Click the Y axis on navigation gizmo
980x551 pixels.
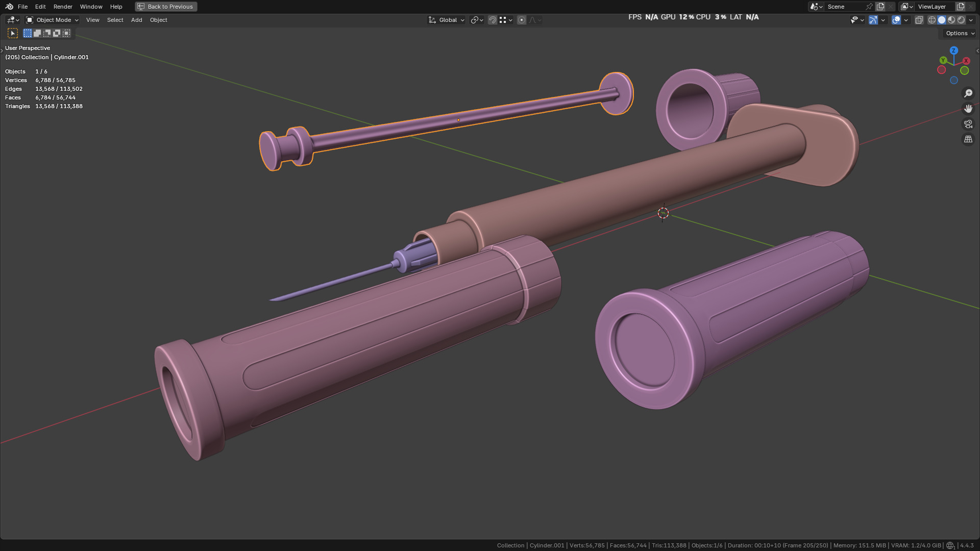point(943,60)
